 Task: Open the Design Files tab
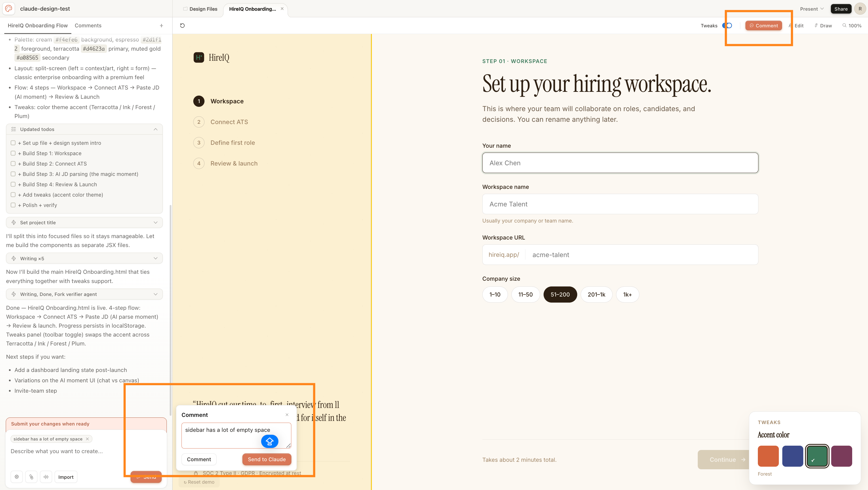pyautogui.click(x=200, y=9)
